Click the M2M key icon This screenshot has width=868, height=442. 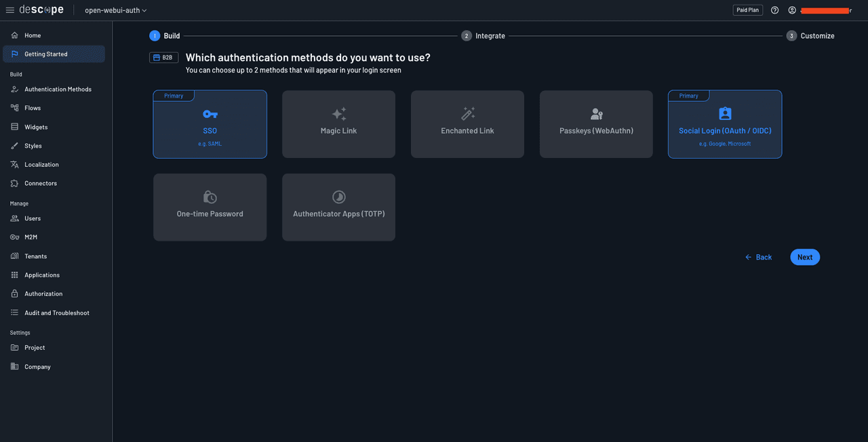pos(15,237)
